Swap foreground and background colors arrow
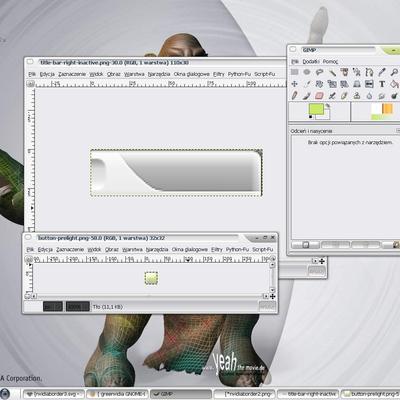The height and width of the screenshot is (400, 400). click(328, 106)
